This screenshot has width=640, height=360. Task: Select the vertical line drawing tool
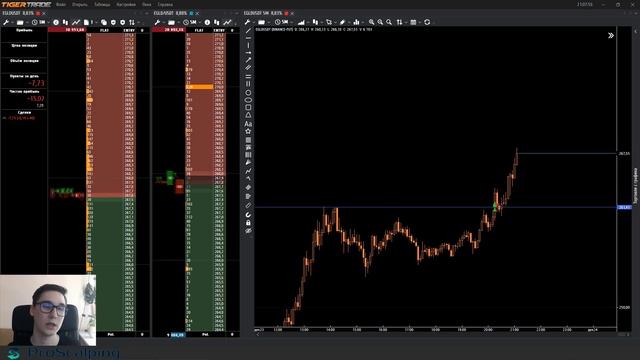click(248, 45)
